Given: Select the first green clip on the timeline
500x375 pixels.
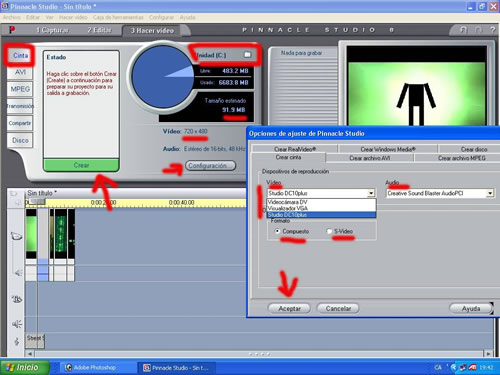Looking at the screenshot, I should tap(31, 233).
